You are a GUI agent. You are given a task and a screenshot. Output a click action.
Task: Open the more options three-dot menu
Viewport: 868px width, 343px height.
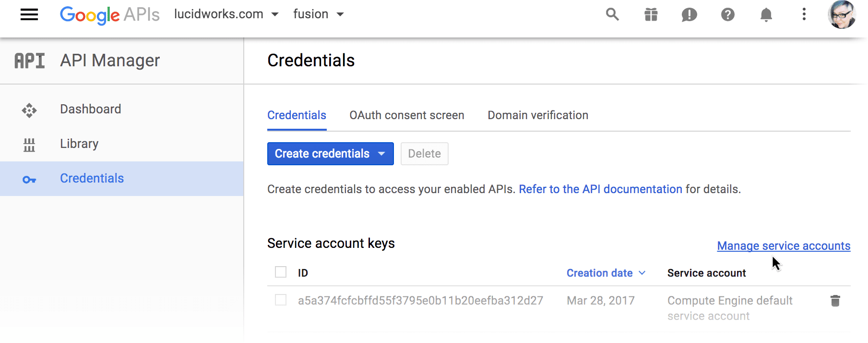pyautogui.click(x=804, y=14)
